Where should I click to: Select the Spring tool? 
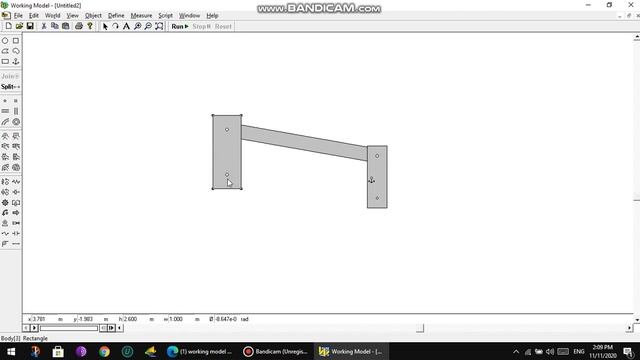[16, 182]
